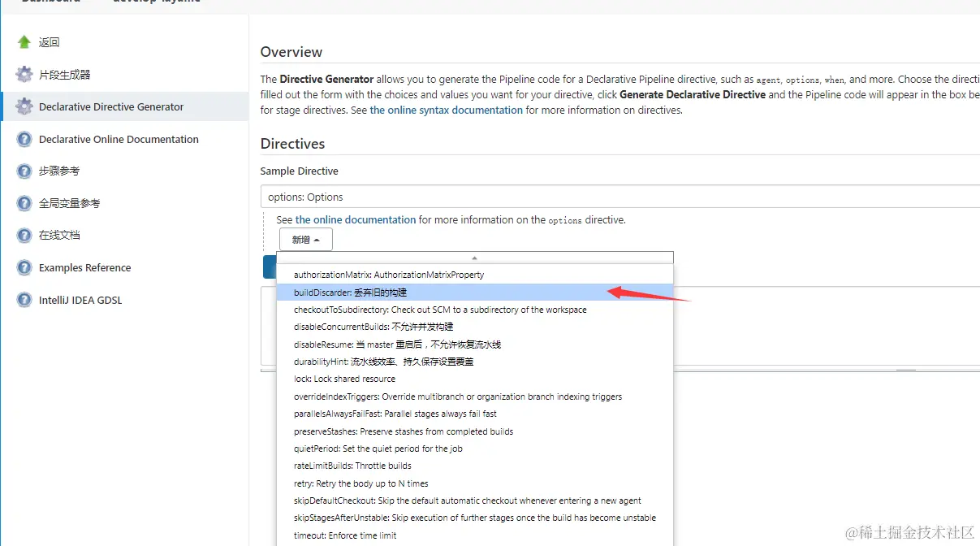This screenshot has height=546, width=980.
Task: Select checkoutToSubdirectory menu entry
Action: pos(475,310)
